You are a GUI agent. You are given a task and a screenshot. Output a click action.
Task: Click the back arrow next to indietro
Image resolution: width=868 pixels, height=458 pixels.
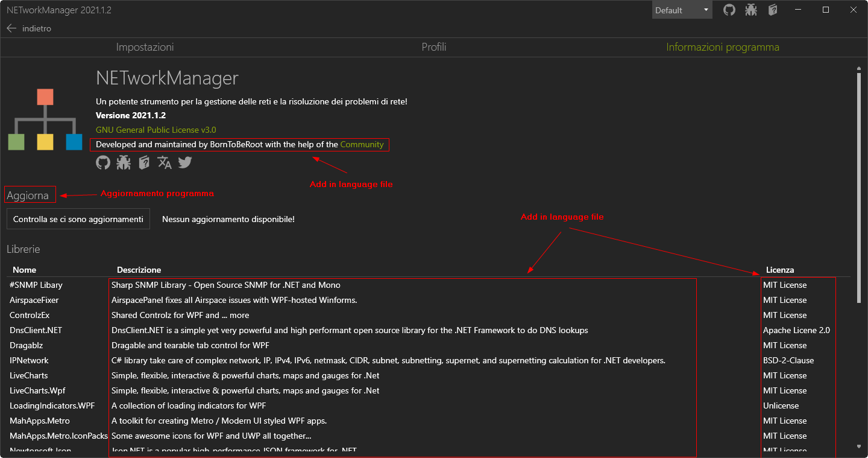pos(11,28)
